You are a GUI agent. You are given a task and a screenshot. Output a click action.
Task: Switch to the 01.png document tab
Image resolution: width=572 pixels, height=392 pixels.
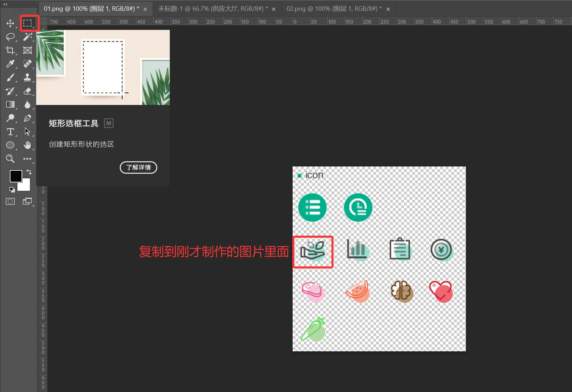tap(91, 9)
